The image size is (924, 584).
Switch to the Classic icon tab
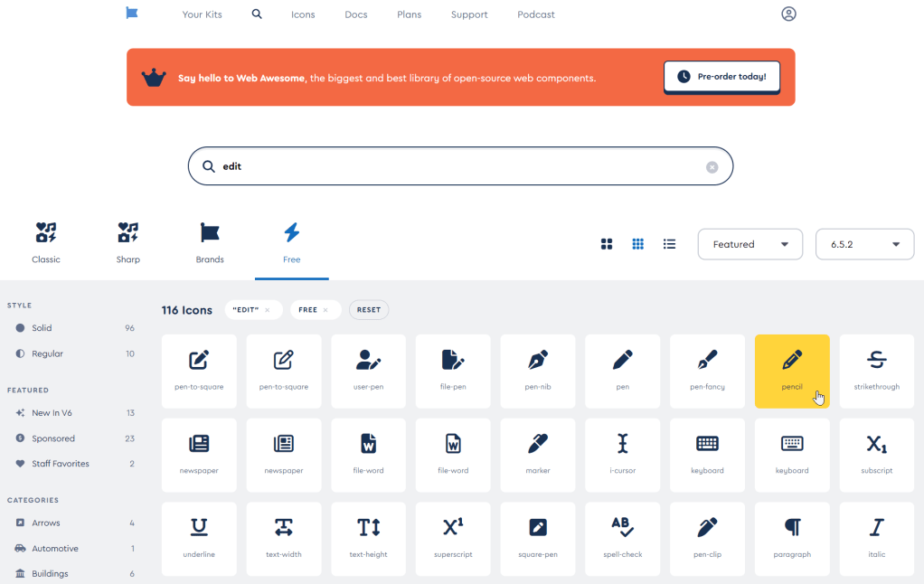pyautogui.click(x=46, y=242)
